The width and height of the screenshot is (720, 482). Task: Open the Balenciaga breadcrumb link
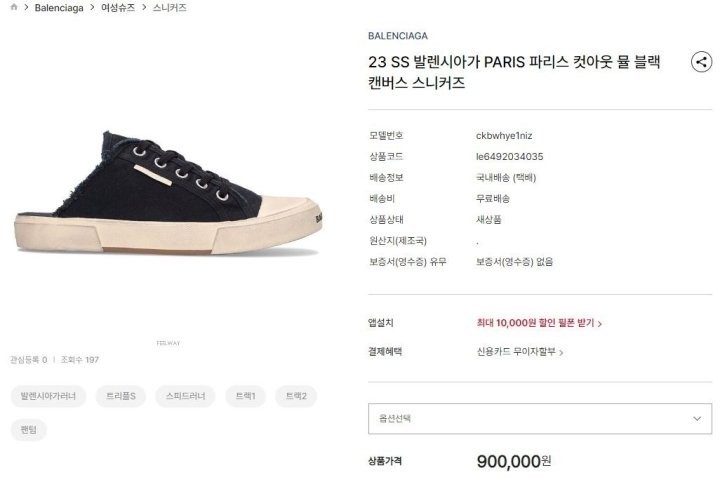pos(59,8)
